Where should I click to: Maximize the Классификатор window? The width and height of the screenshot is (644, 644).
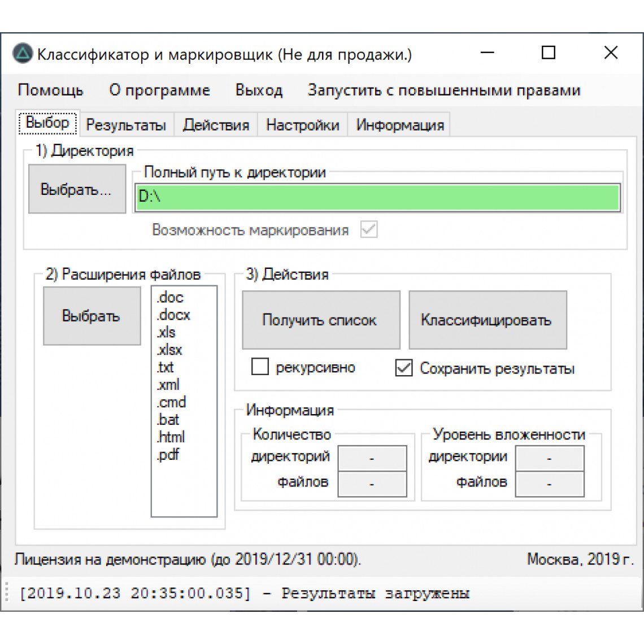[x=549, y=53]
